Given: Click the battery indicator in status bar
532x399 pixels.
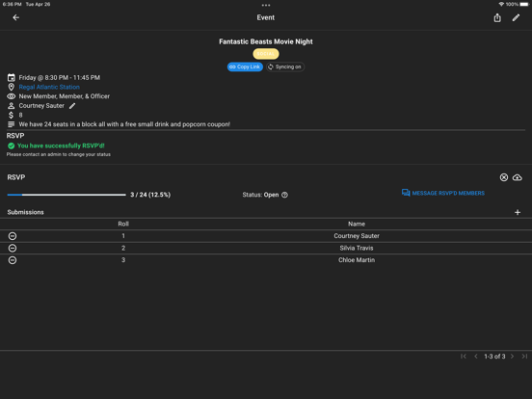Looking at the screenshot, I should pyautogui.click(x=524, y=5).
